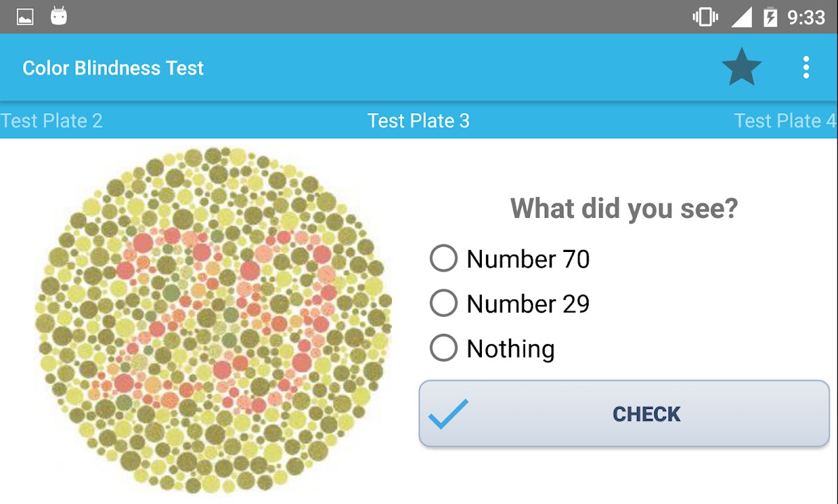
Task: Select the "Nothing" radio option
Action: [443, 348]
